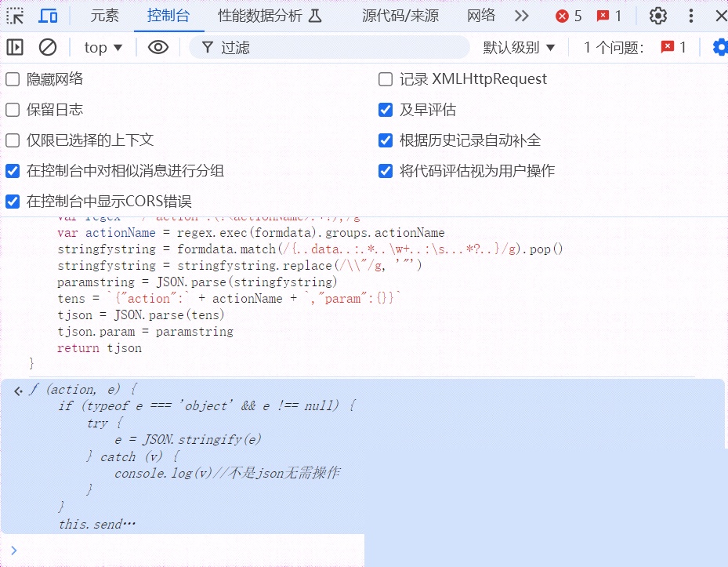Uncheck the 及早评估 option
Screen dimensions: 728x567
coord(386,110)
